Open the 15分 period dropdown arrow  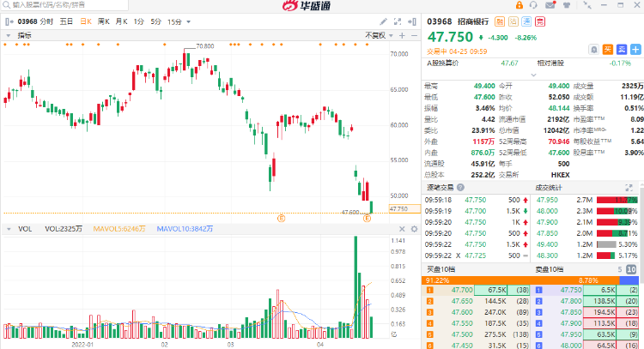click(x=189, y=21)
